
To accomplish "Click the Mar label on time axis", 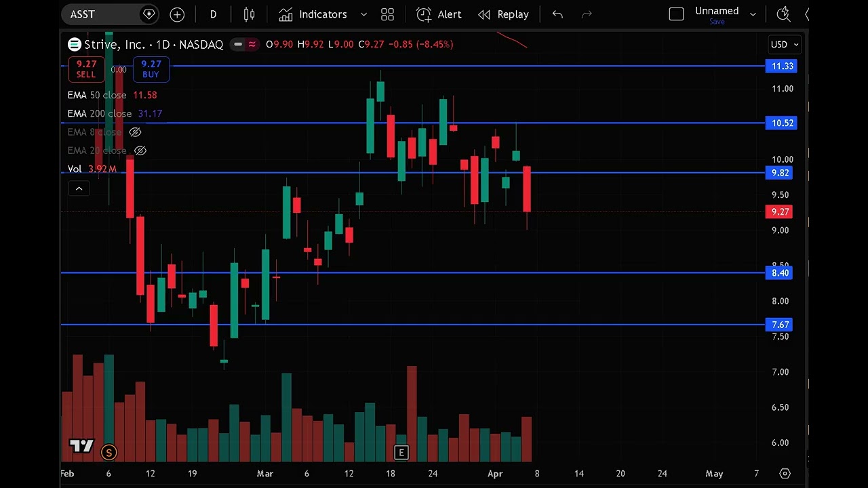I will click(264, 474).
